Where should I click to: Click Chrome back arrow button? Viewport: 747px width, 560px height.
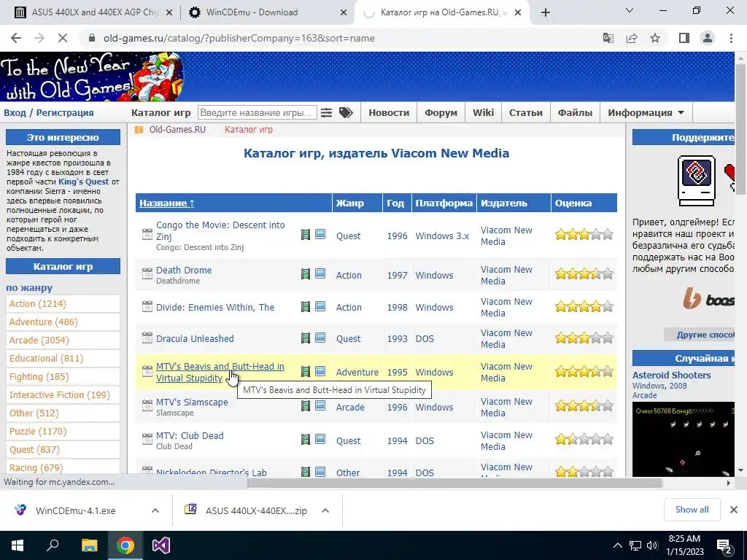[x=16, y=38]
